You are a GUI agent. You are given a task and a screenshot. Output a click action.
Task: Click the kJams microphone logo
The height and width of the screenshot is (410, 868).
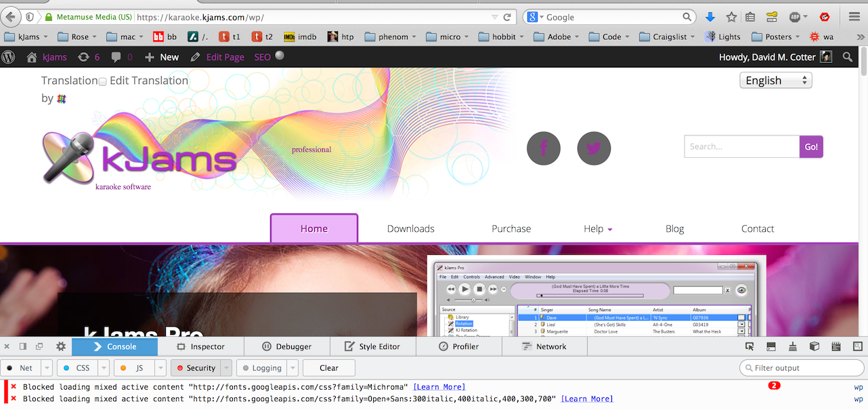[140, 159]
